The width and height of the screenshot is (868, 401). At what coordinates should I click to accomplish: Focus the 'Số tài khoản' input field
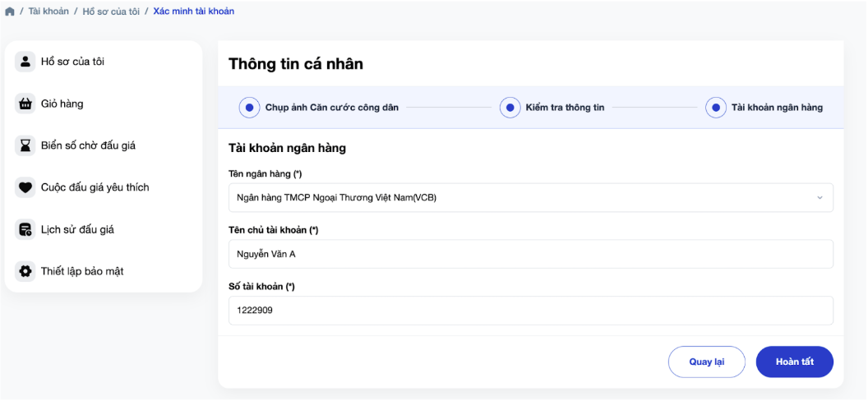[x=531, y=311]
